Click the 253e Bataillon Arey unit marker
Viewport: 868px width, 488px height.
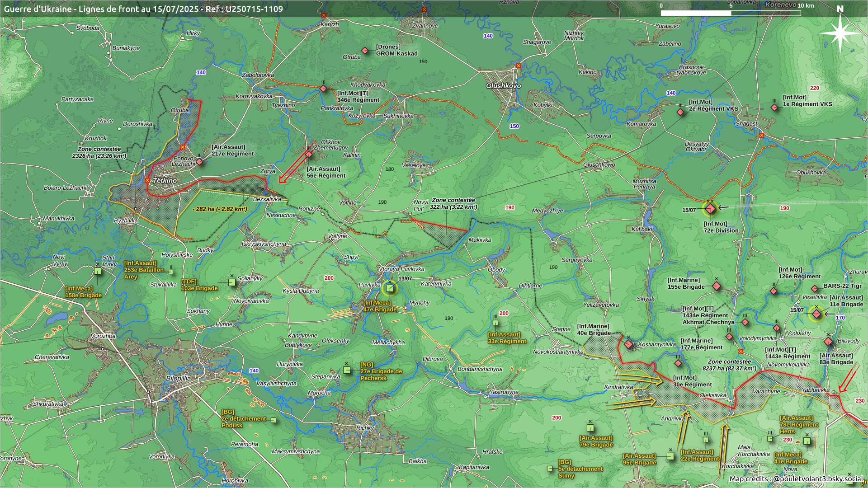tap(171, 272)
